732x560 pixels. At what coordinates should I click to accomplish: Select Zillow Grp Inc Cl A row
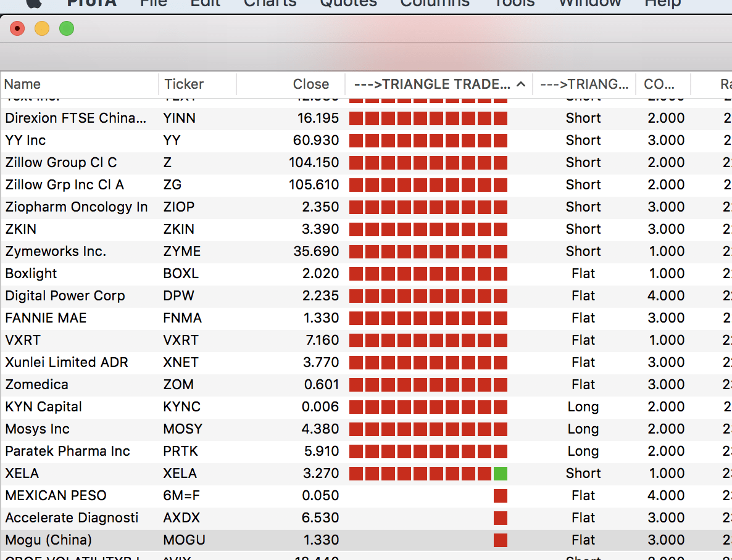tap(366, 185)
